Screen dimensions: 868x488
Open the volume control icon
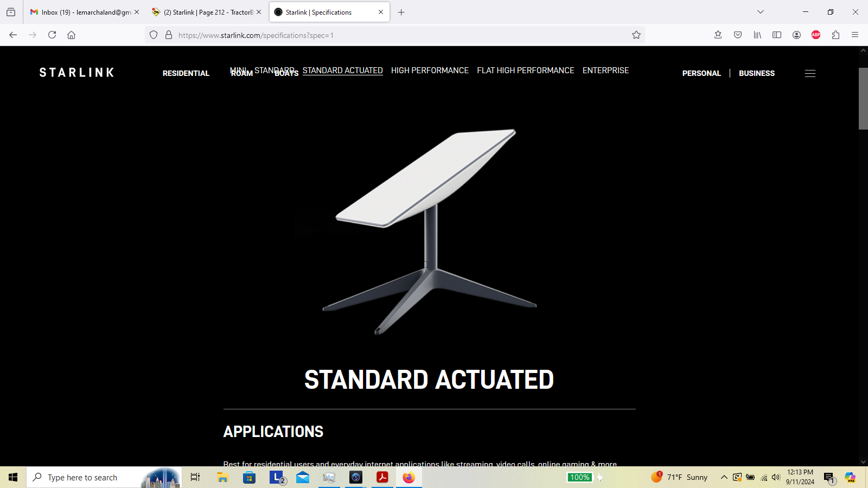776,477
